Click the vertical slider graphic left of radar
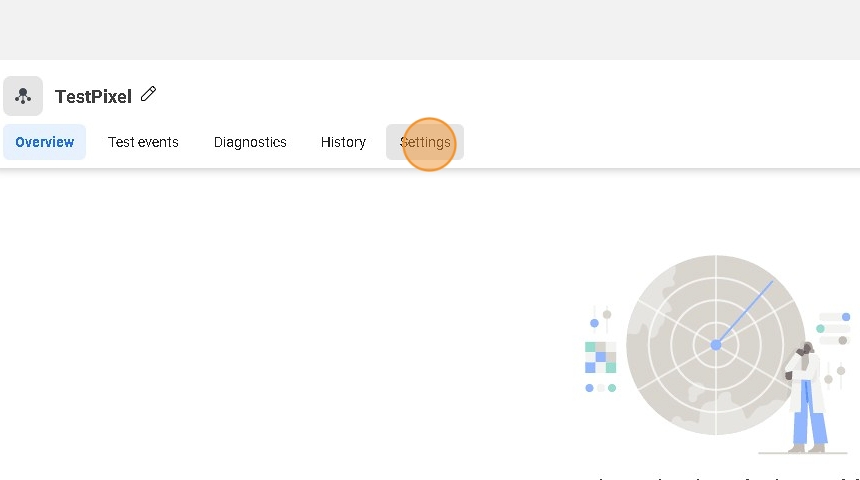Screen dimensions: 860x480 point(601,320)
